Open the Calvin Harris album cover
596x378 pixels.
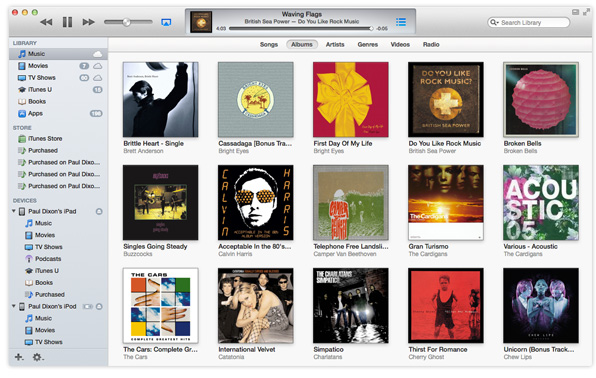255,202
